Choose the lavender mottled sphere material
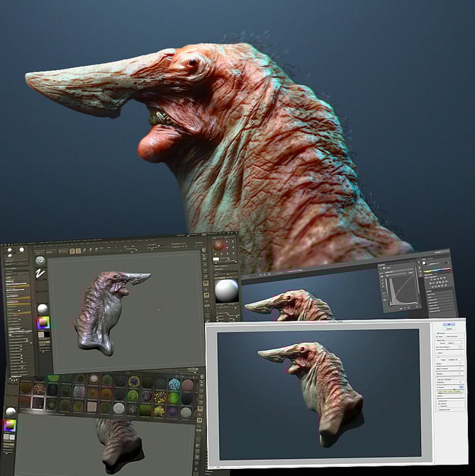 pos(79,392)
